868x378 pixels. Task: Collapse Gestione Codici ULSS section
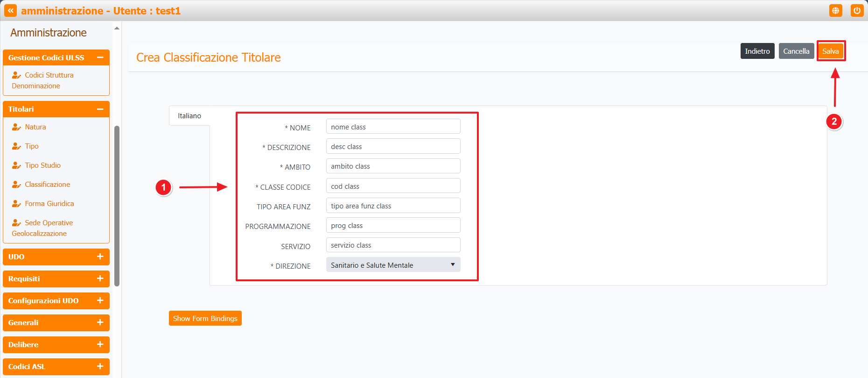(x=100, y=58)
